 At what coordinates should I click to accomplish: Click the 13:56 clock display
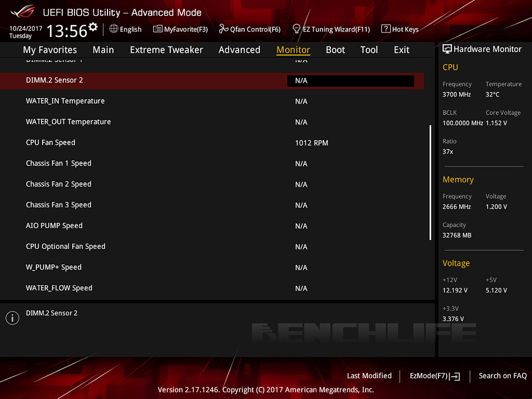coord(67,31)
